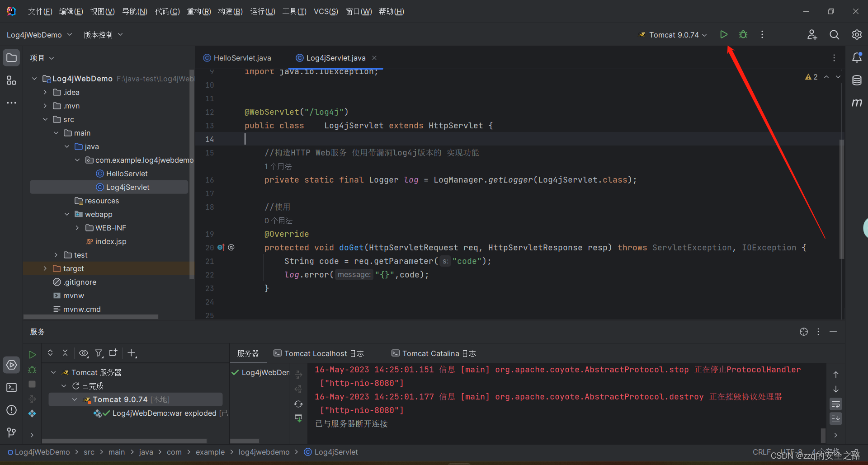The image size is (868, 465).
Task: Collapse all services tree nodes
Action: 65,352
